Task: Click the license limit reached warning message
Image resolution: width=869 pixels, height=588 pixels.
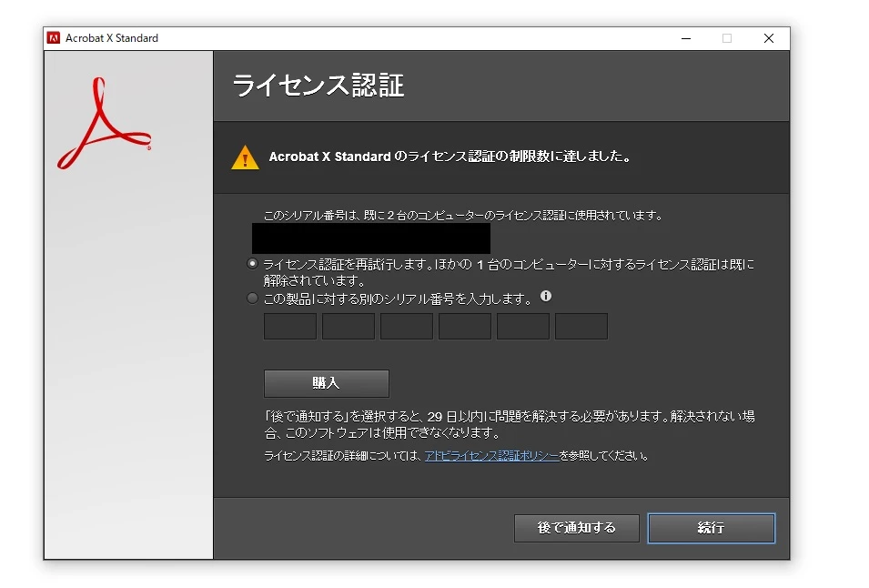Action: pyautogui.click(x=450, y=157)
